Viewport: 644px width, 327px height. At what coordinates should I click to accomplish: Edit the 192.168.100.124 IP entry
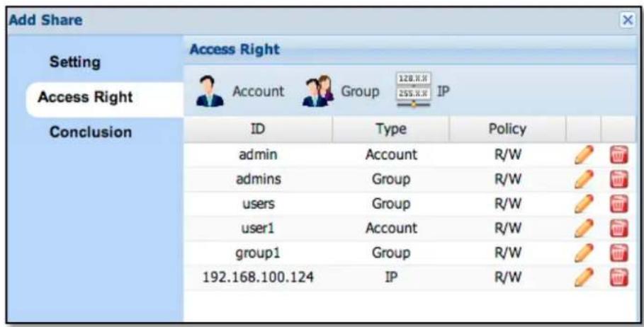point(584,277)
